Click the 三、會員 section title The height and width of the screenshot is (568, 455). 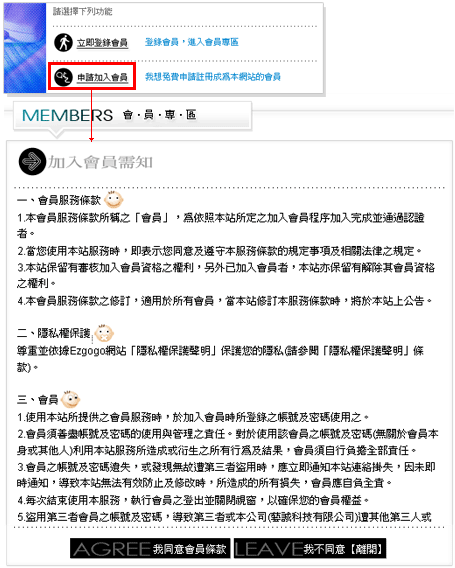(x=37, y=400)
